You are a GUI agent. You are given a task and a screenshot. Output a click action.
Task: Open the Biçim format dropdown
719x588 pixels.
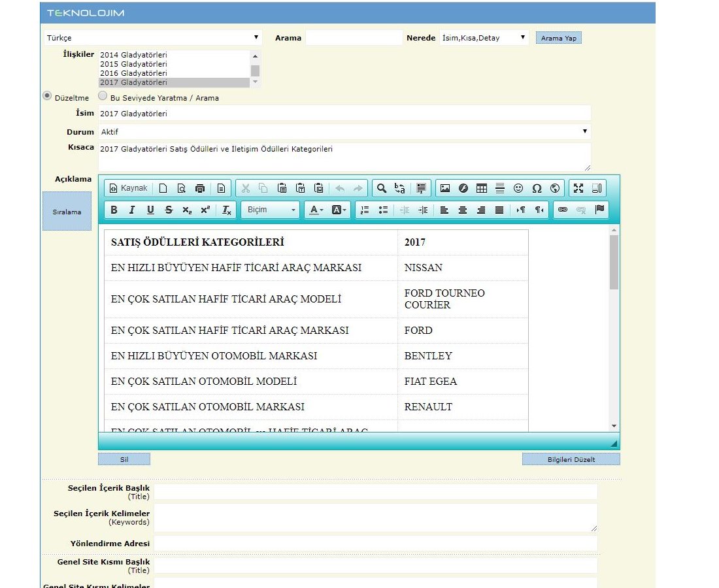[x=271, y=210]
